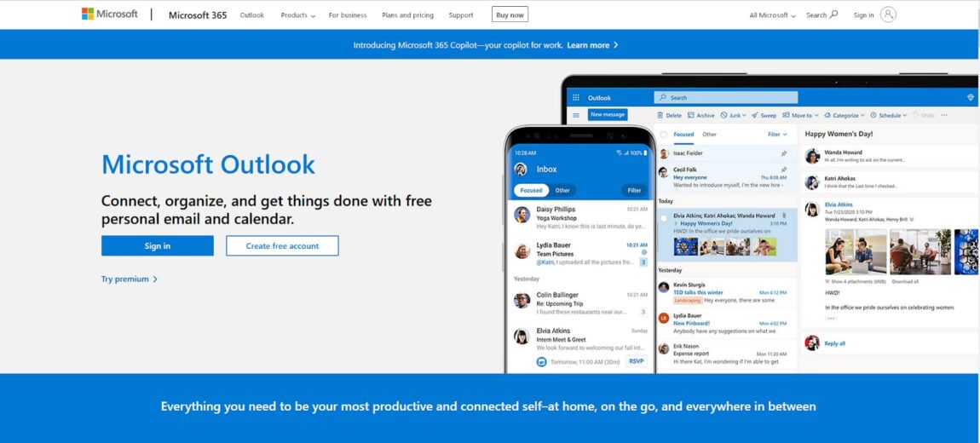980x443 pixels.
Task: Click Undo in the tablet Outlook toolbar
Action: [924, 115]
